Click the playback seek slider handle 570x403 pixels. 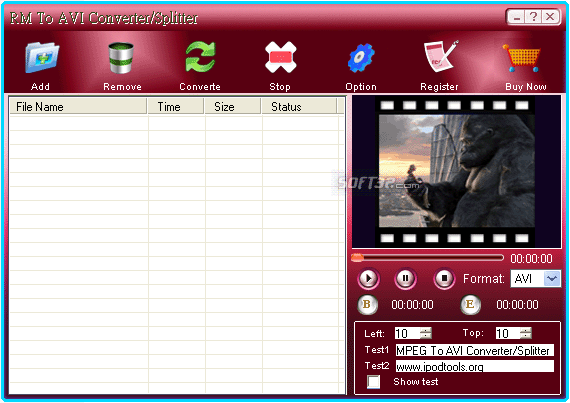[357, 258]
